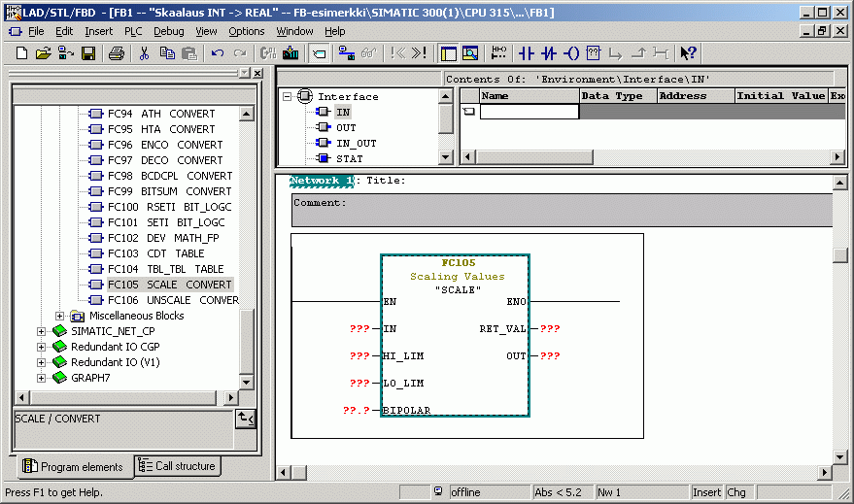The height and width of the screenshot is (504, 854).
Task: Select the OUT interface node
Action: (346, 128)
